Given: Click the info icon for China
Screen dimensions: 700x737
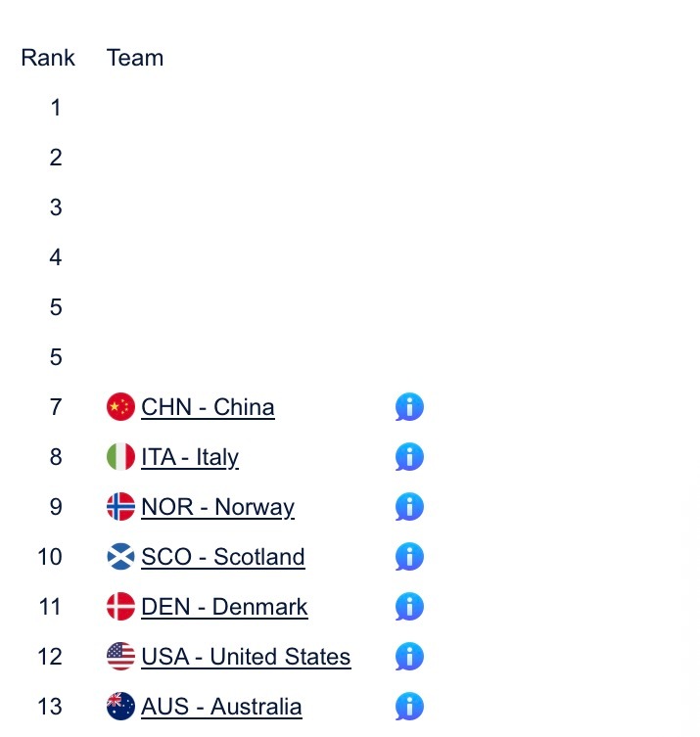Looking at the screenshot, I should point(409,407).
